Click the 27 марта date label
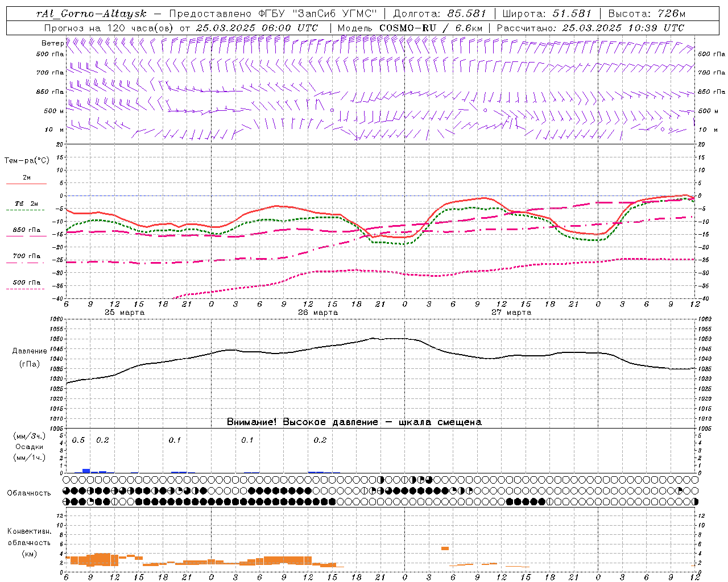Viewport: 728px width, 582px height. (511, 312)
